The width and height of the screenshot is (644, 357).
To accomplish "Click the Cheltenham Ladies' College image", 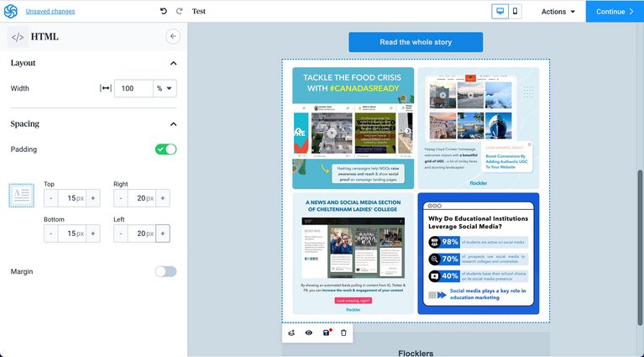I will click(x=353, y=254).
